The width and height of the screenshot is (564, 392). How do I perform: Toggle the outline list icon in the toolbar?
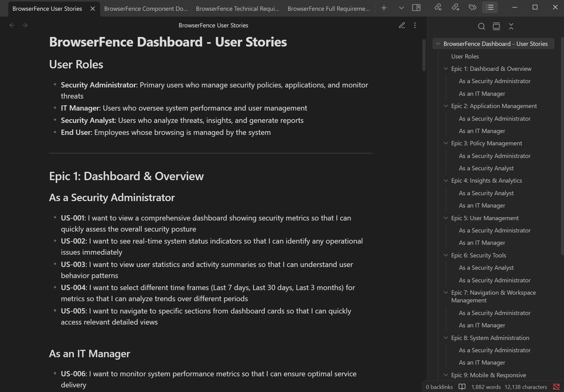tap(490, 8)
